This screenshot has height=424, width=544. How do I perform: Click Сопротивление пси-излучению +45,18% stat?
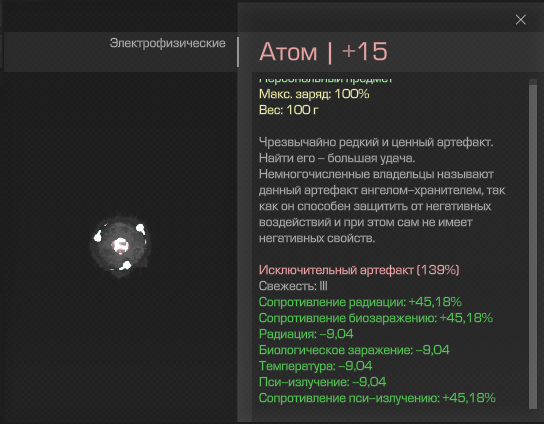377,398
